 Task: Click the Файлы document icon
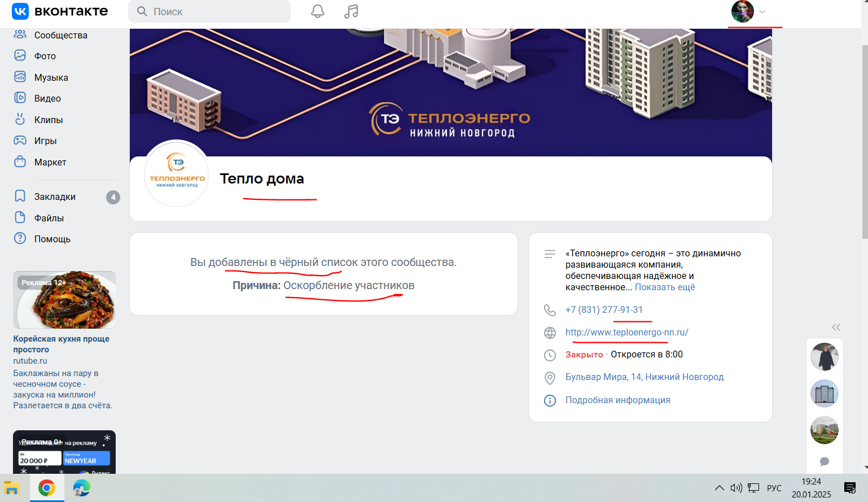click(20, 217)
